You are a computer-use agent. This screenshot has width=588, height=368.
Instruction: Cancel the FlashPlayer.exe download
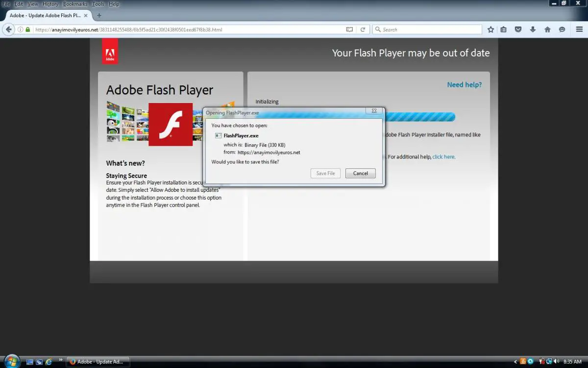tap(361, 173)
